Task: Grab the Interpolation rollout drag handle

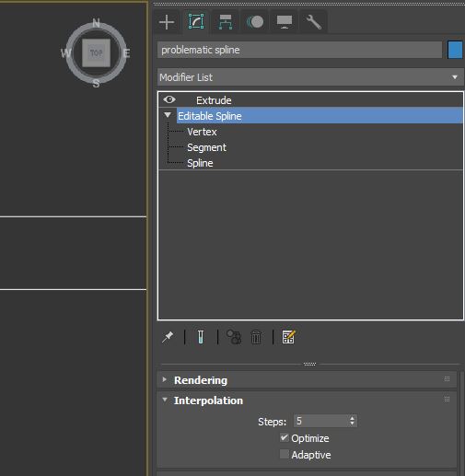Action: click(447, 399)
